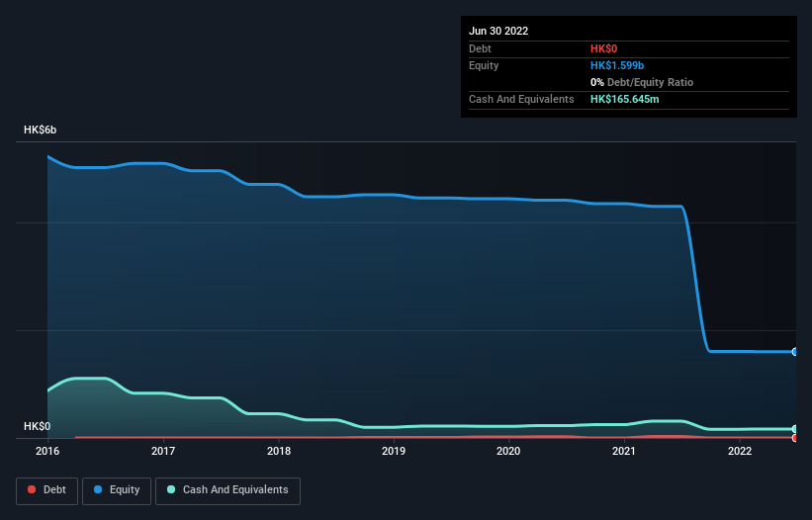Toggle the Equity series legend button

pyautogui.click(x=117, y=490)
